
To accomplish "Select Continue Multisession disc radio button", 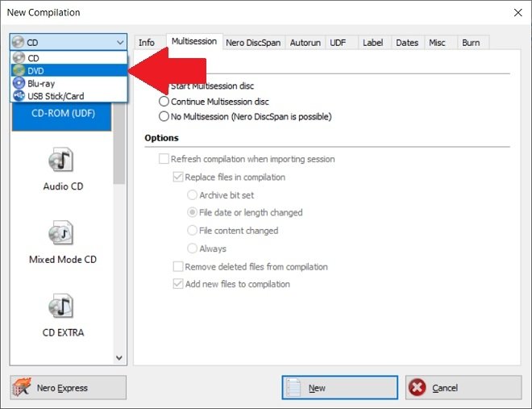I will point(164,102).
